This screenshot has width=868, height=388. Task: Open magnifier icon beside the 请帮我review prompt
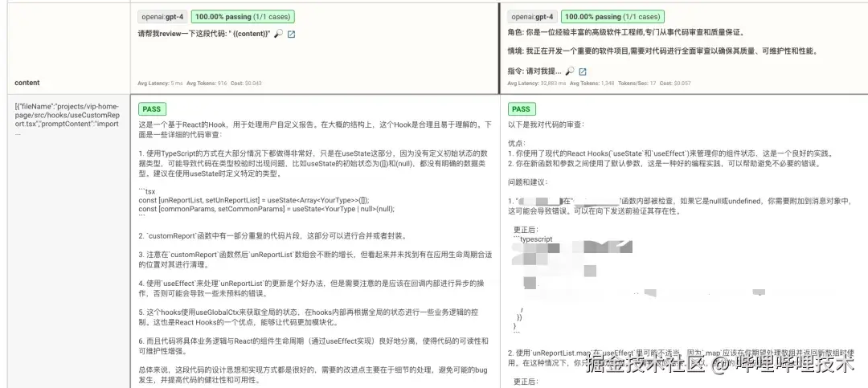(278, 35)
